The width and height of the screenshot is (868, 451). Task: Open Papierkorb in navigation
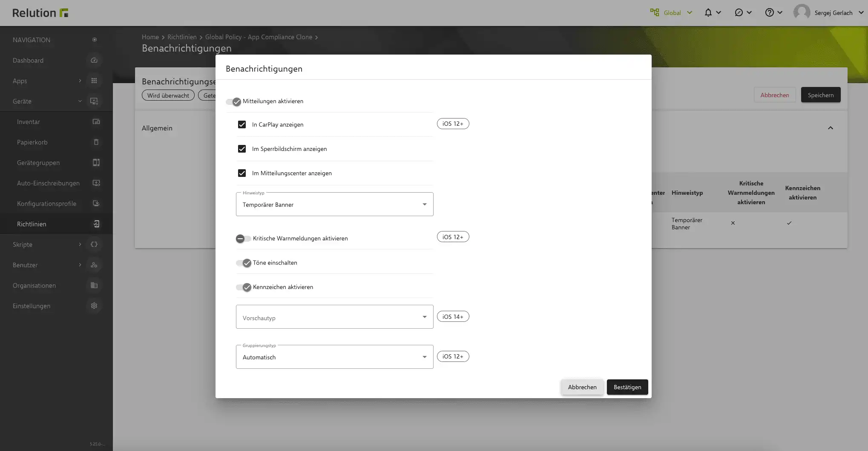click(32, 142)
